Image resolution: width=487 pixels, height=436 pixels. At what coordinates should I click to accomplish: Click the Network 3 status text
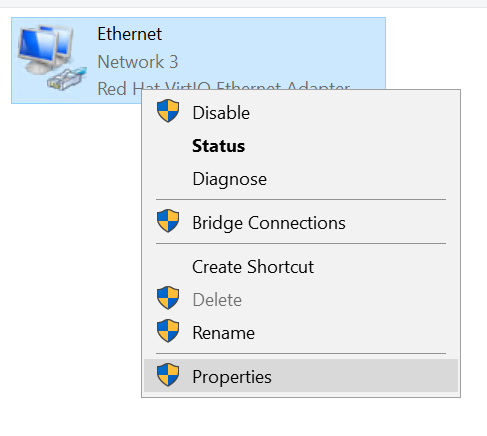tap(138, 62)
